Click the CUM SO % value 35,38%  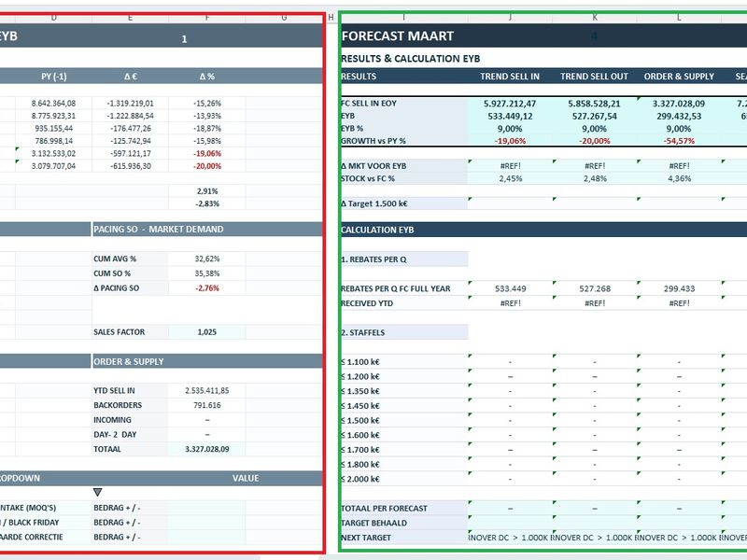pyautogui.click(x=207, y=273)
